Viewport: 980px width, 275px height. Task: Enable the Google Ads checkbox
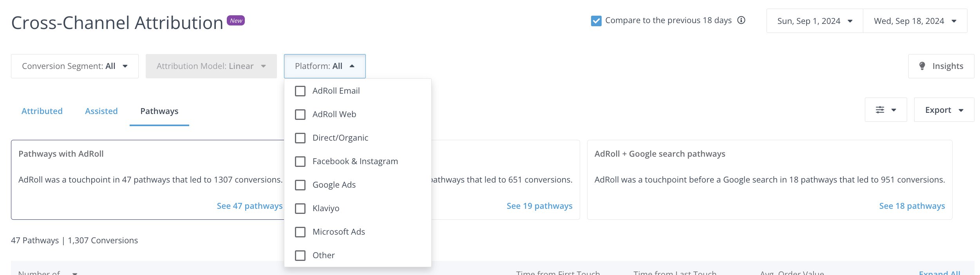pyautogui.click(x=300, y=185)
